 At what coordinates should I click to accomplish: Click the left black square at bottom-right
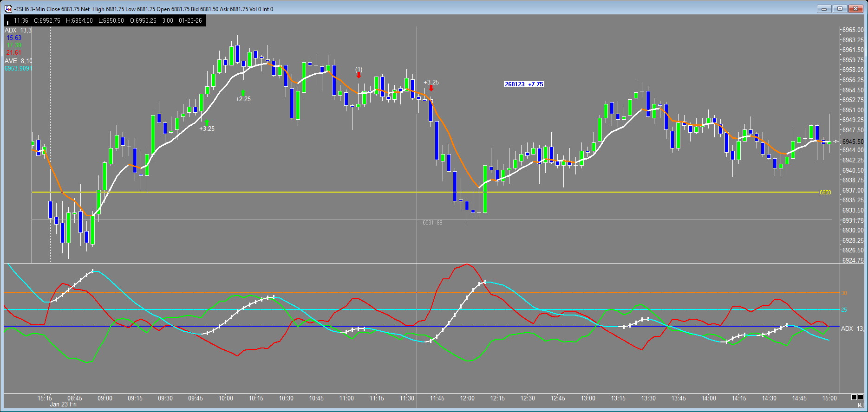[x=854, y=397]
